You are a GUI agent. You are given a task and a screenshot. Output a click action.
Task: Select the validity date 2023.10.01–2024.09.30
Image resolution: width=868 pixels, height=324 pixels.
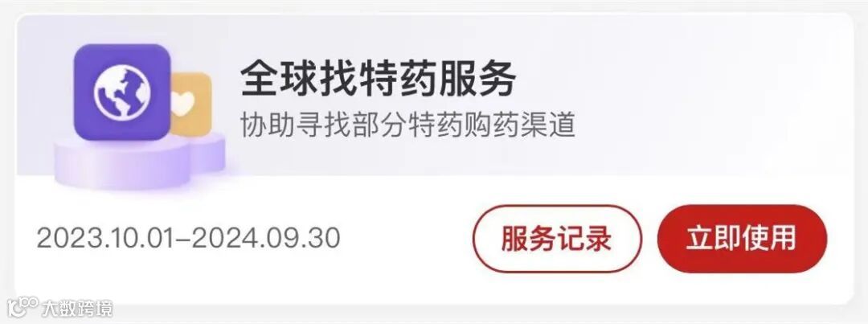[188, 239]
